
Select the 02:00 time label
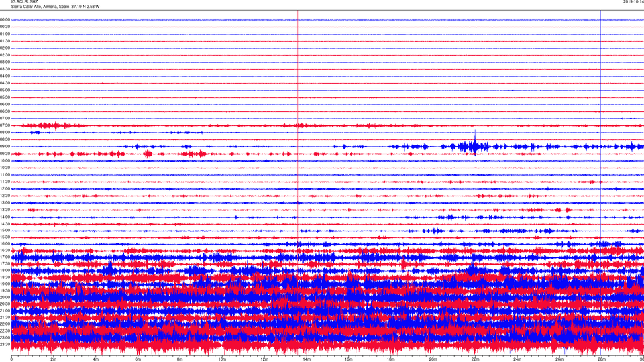point(5,48)
